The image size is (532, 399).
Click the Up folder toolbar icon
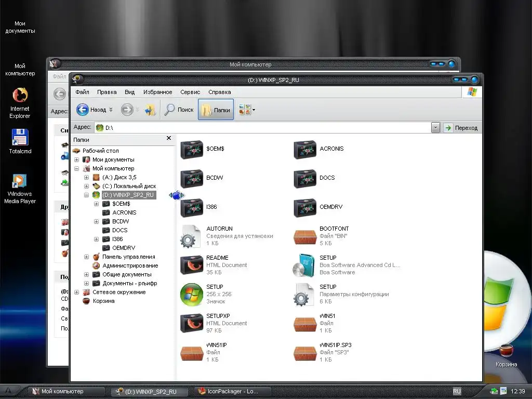tap(150, 110)
